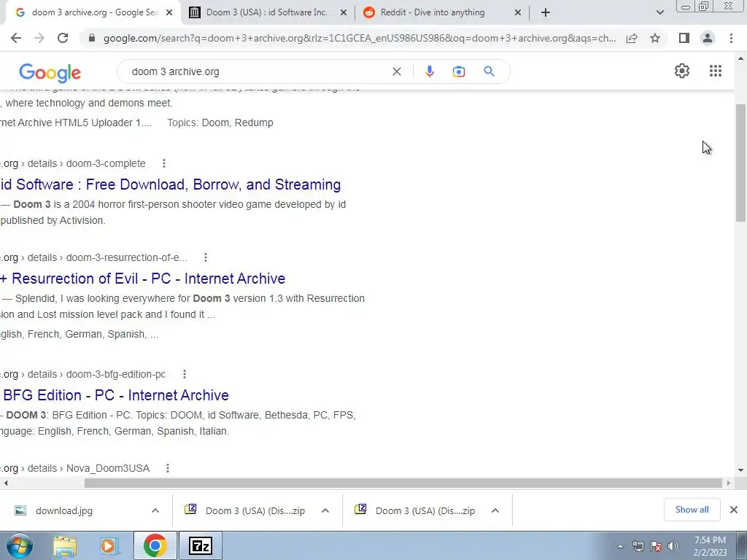Viewport: 747px width, 560px height.
Task: Close the Doom 3 (USA) archive tab
Action: tap(344, 13)
